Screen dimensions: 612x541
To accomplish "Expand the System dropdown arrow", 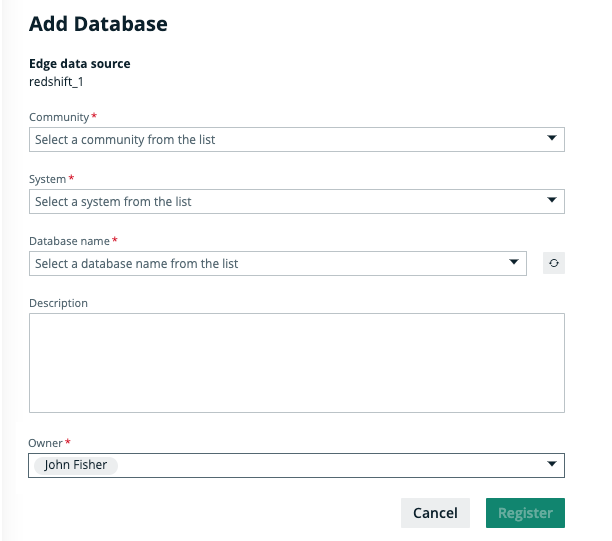I will tap(551, 201).
